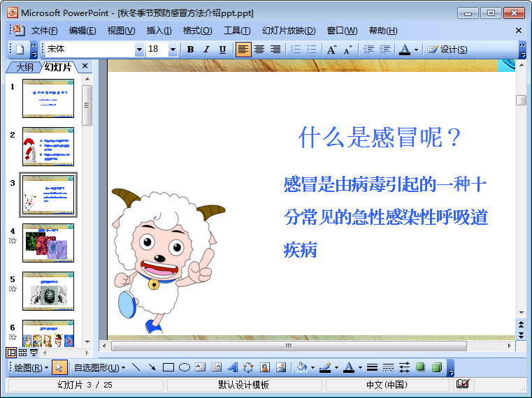
Task: Open the 幻灯片放映(D) menu
Action: tap(289, 31)
